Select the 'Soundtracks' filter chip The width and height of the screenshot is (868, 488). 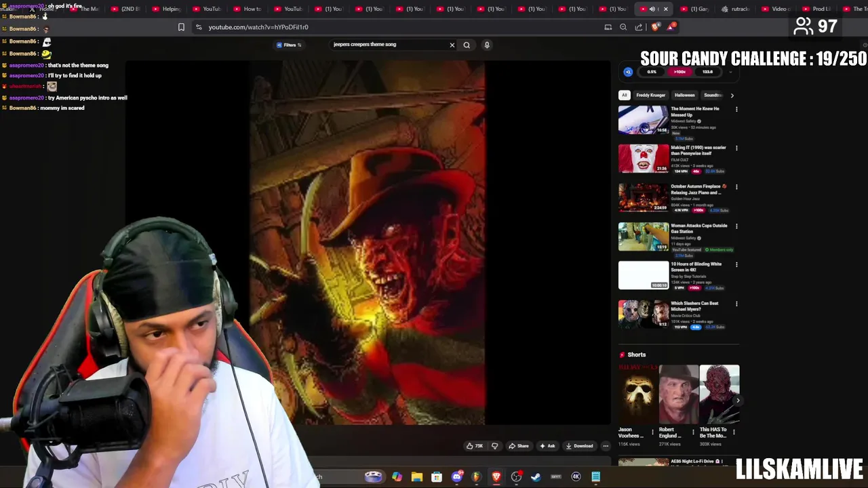pyautogui.click(x=713, y=95)
